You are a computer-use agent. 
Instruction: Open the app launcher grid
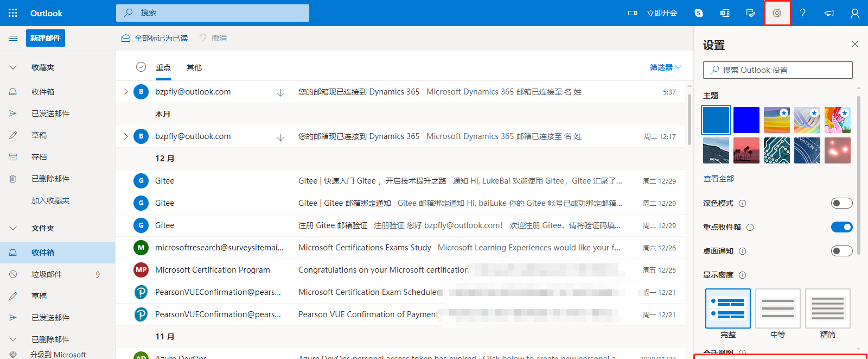[13, 13]
